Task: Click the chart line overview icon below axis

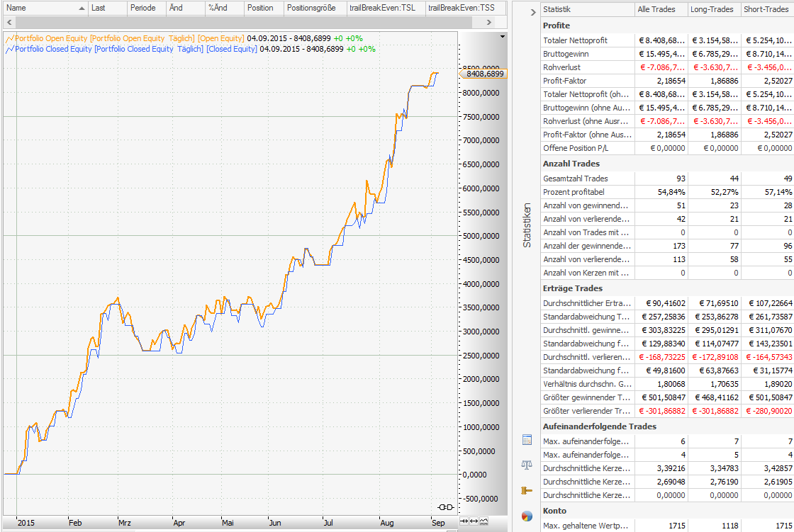Action: [483, 521]
